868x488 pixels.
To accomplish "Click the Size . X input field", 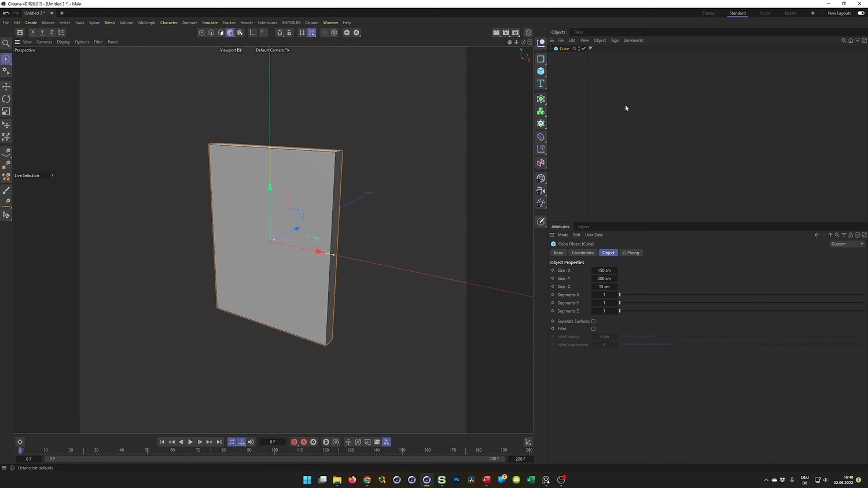I will point(604,271).
